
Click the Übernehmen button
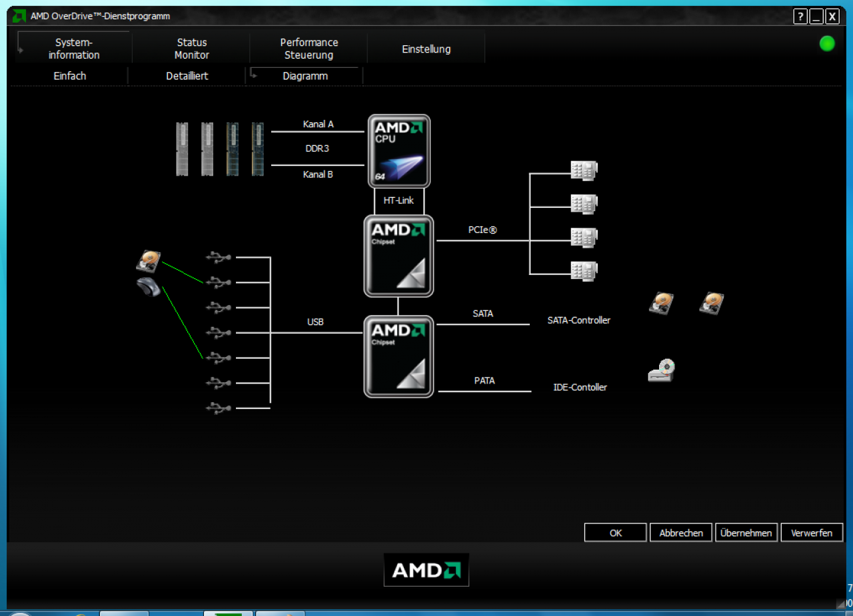pos(746,533)
